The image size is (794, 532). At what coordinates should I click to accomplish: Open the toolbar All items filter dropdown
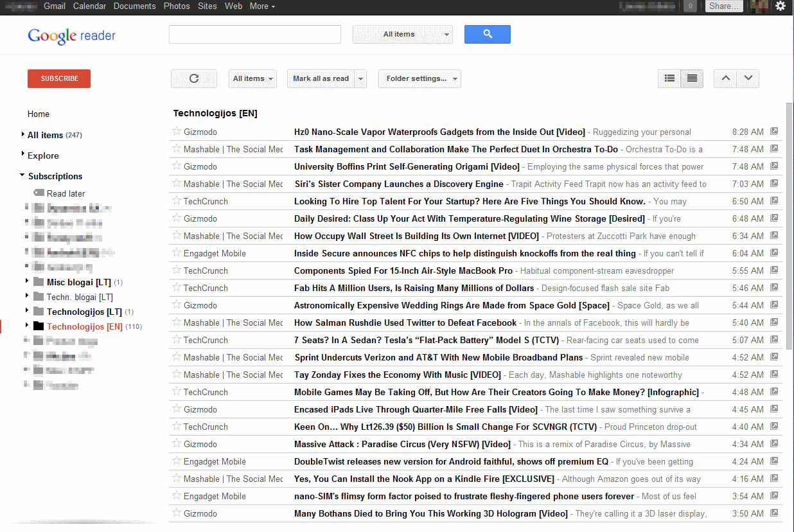[252, 78]
